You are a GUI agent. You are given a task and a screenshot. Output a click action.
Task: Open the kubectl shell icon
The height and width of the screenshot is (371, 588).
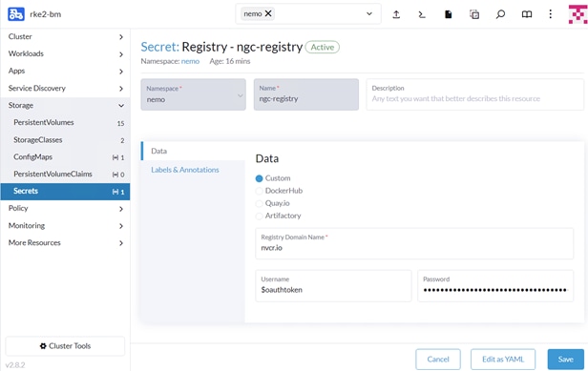422,14
